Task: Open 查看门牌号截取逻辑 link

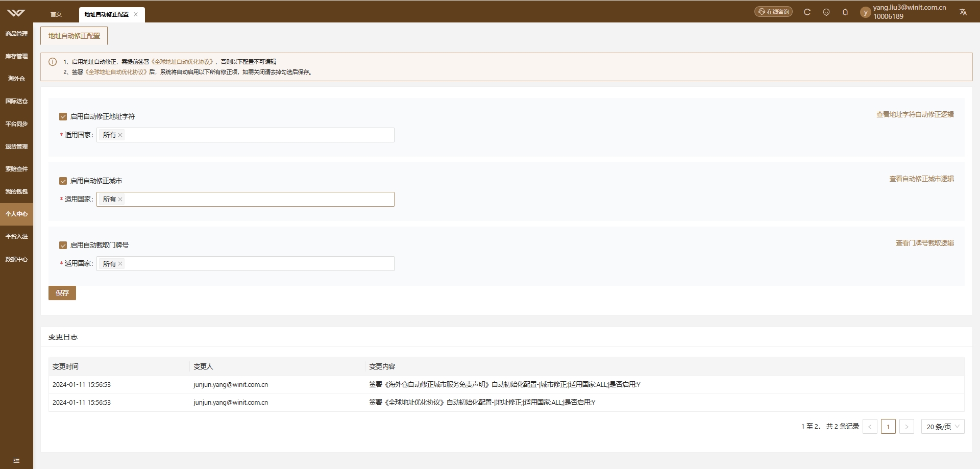Action: pyautogui.click(x=924, y=243)
